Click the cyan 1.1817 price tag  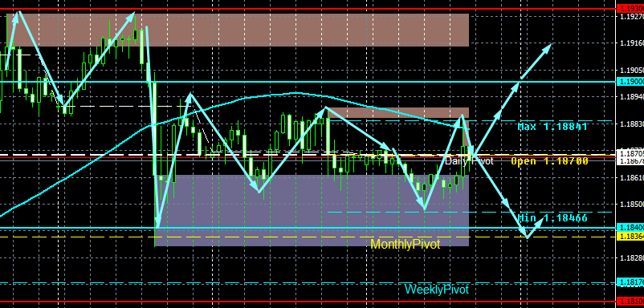(630, 282)
